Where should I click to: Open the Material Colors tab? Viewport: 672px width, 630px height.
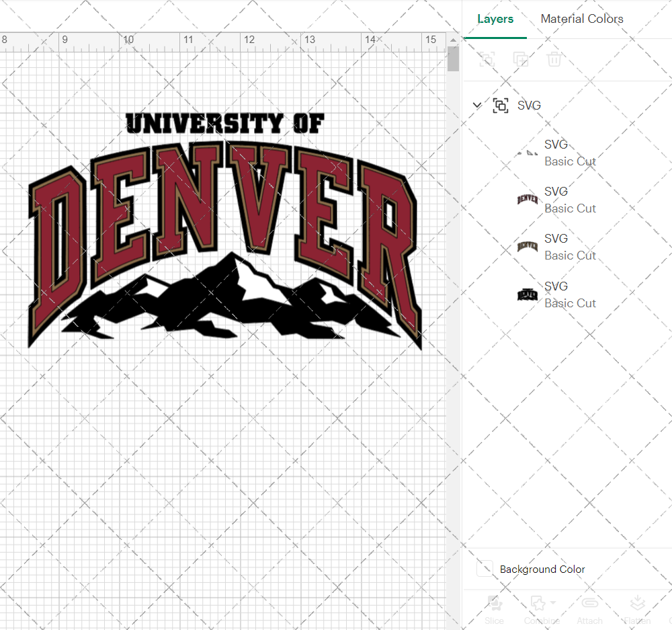[581, 19]
